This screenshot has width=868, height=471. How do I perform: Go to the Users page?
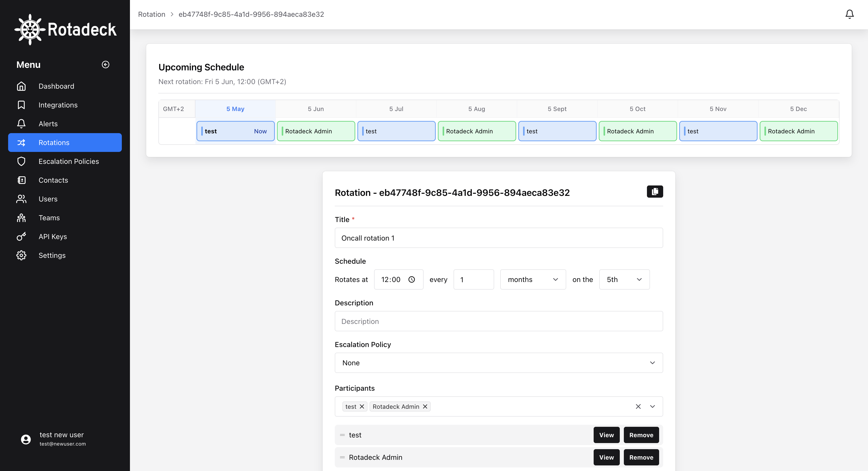65,199
